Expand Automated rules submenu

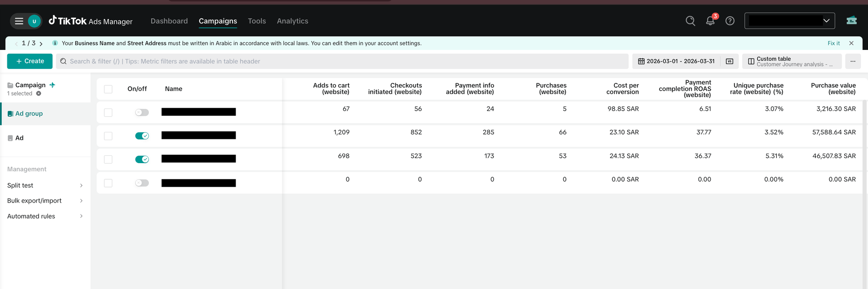coord(45,216)
